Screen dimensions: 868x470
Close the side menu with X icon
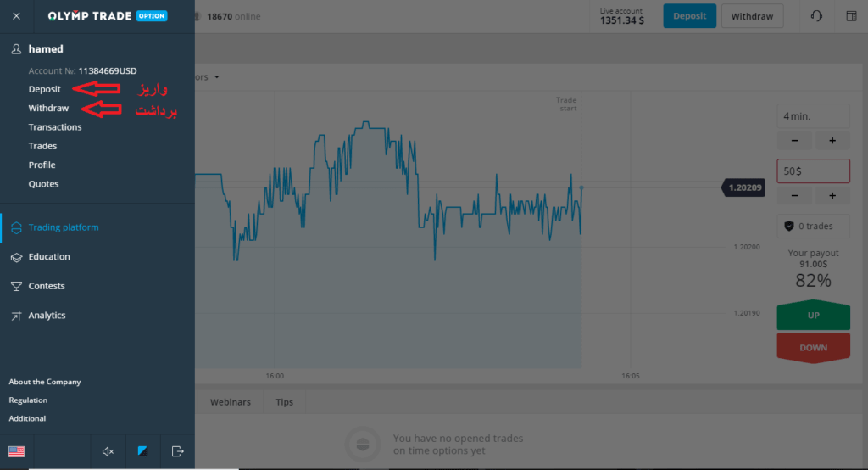[16, 16]
